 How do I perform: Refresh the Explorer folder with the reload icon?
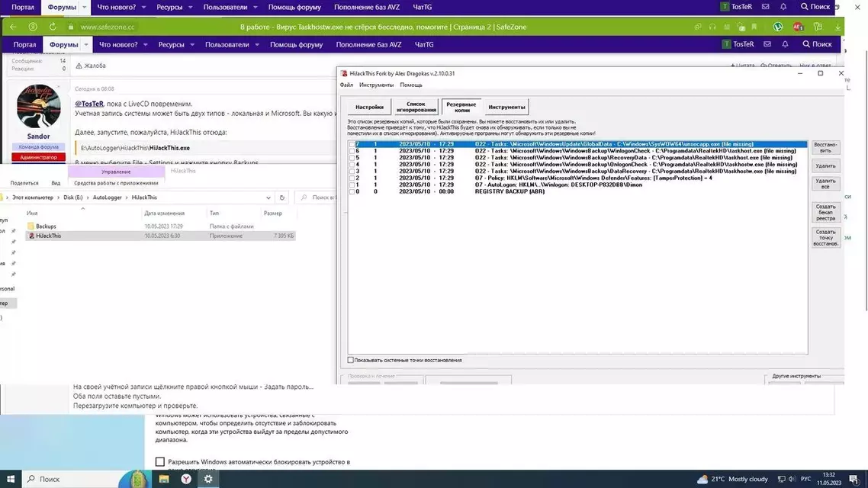[x=281, y=197]
